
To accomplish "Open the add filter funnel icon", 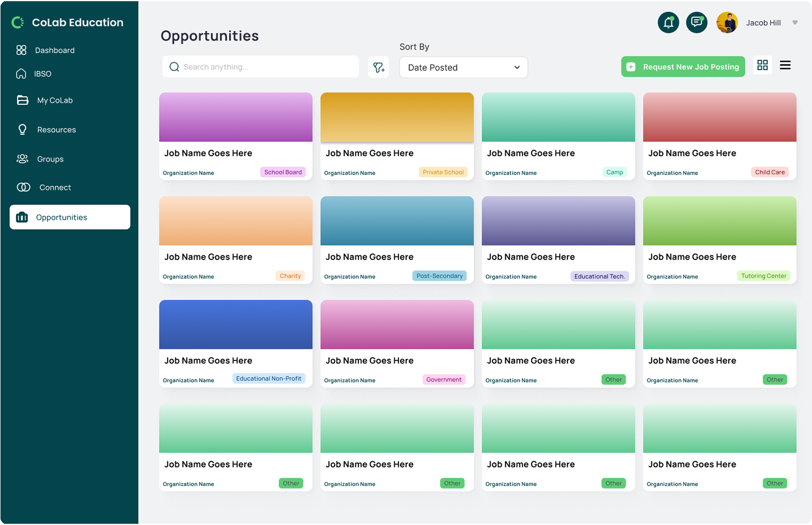I will (x=378, y=67).
